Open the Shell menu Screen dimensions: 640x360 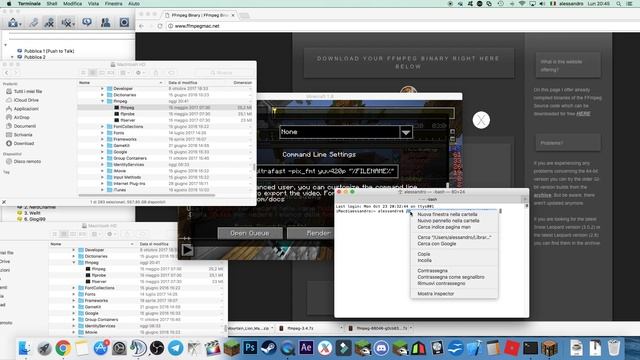pos(52,4)
